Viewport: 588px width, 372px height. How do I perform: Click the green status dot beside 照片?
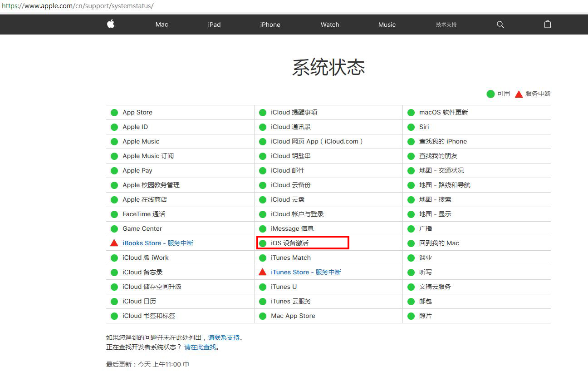(x=411, y=316)
